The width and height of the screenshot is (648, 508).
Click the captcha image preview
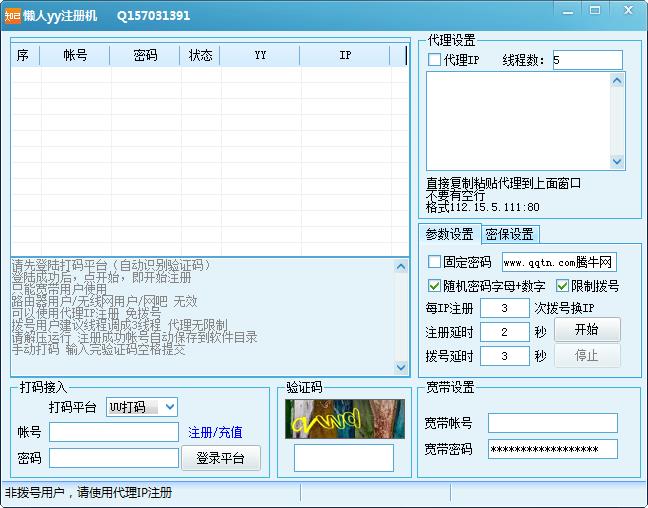pyautogui.click(x=345, y=419)
